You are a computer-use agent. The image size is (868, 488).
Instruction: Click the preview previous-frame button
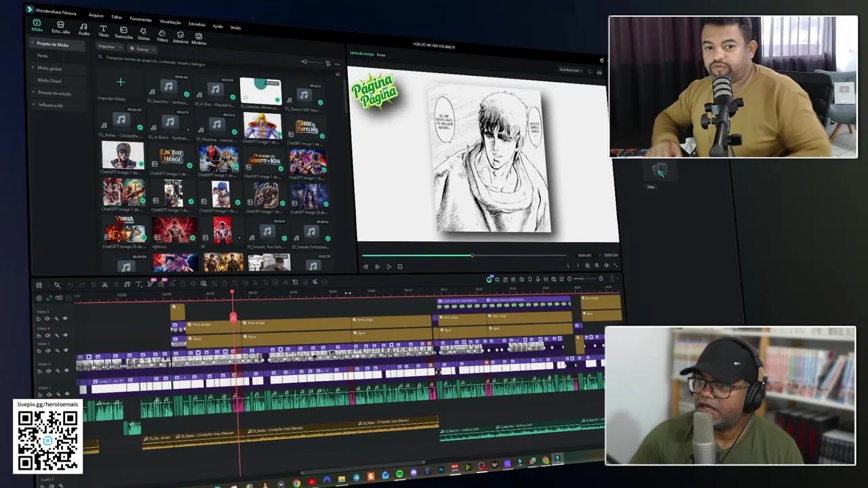pyautogui.click(x=366, y=267)
